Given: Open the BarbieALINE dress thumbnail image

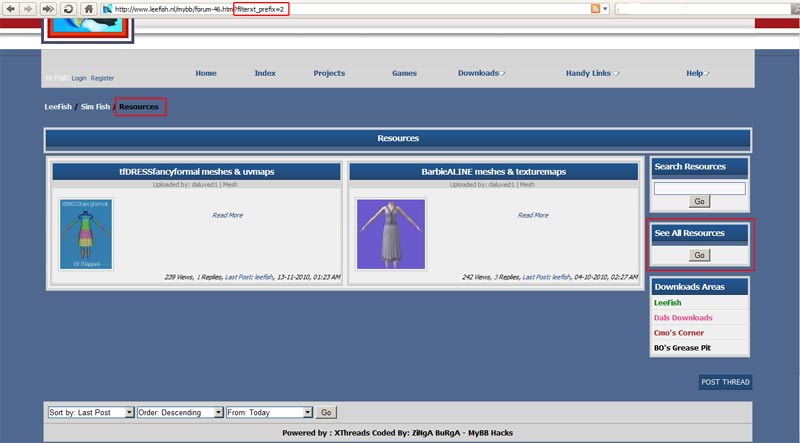Looking at the screenshot, I should click(x=391, y=233).
